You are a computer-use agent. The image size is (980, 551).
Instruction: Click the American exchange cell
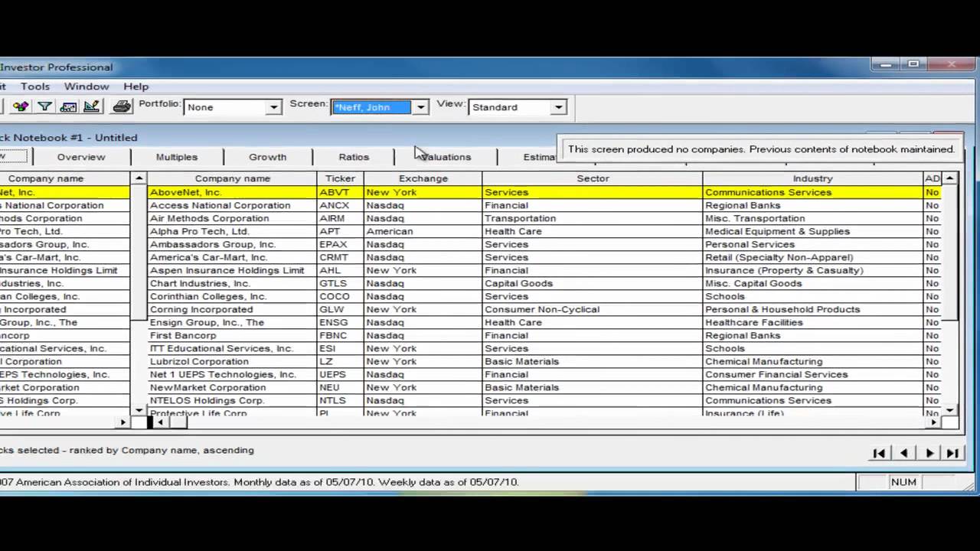[423, 231]
